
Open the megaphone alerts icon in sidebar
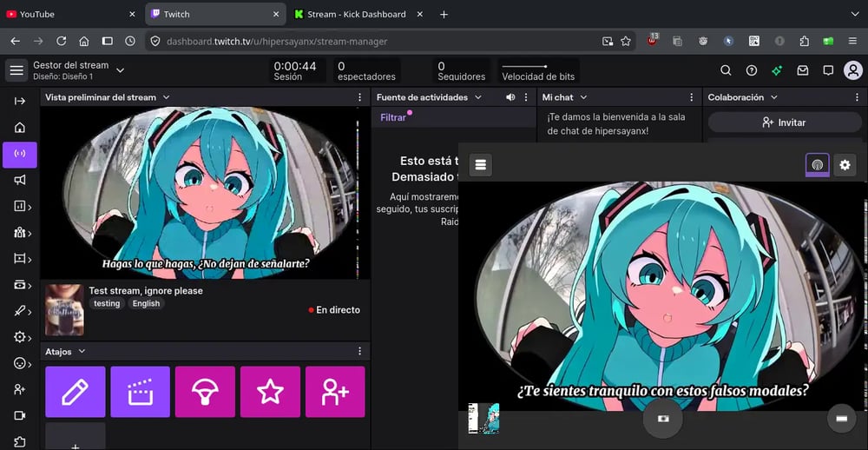coord(20,180)
